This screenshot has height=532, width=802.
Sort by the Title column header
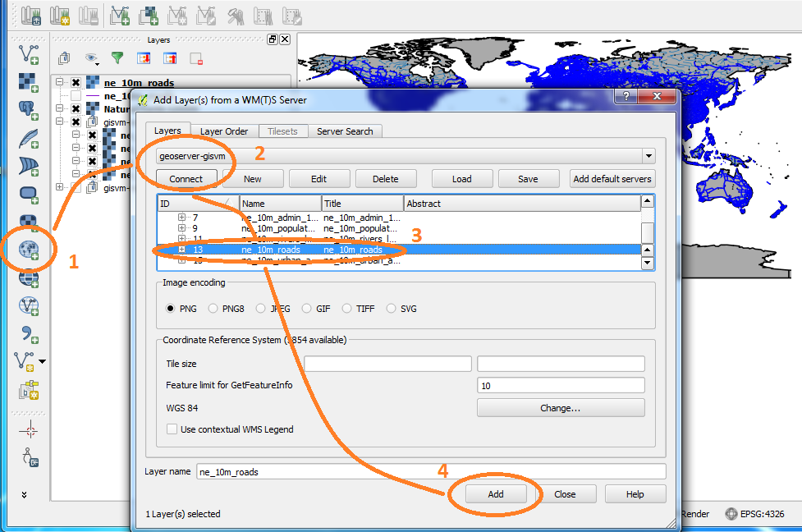(x=363, y=204)
